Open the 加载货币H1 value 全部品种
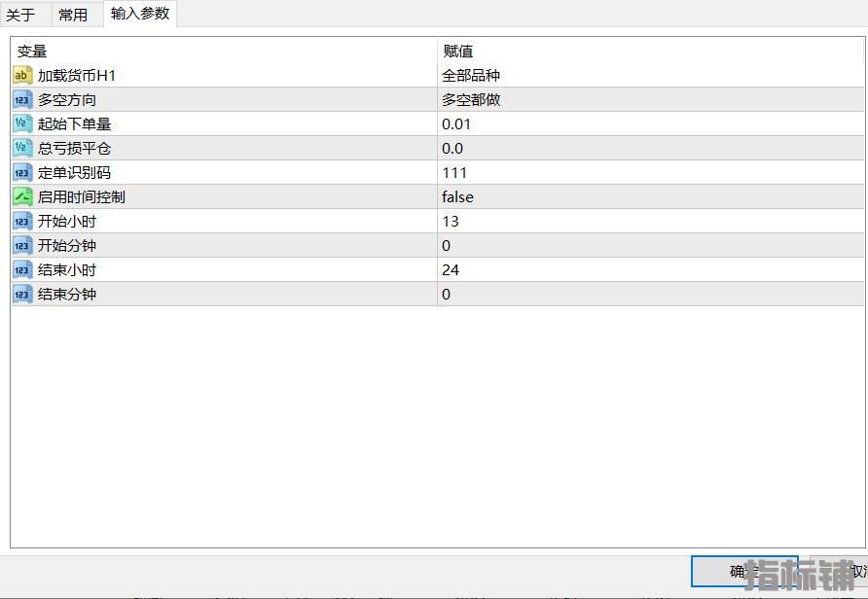 471,76
